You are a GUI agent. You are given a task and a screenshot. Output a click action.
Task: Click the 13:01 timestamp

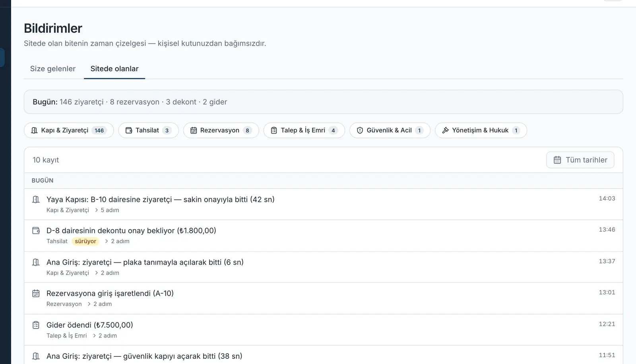[x=607, y=292]
